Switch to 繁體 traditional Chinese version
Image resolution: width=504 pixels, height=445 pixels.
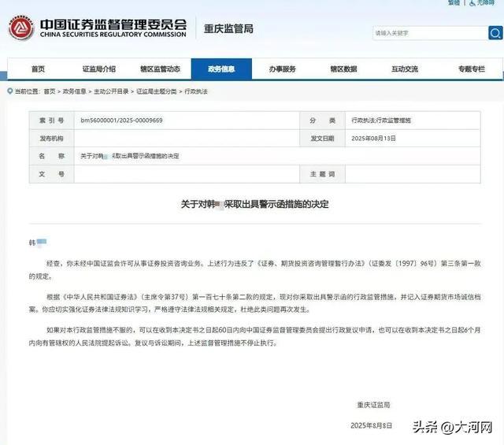point(454,3)
